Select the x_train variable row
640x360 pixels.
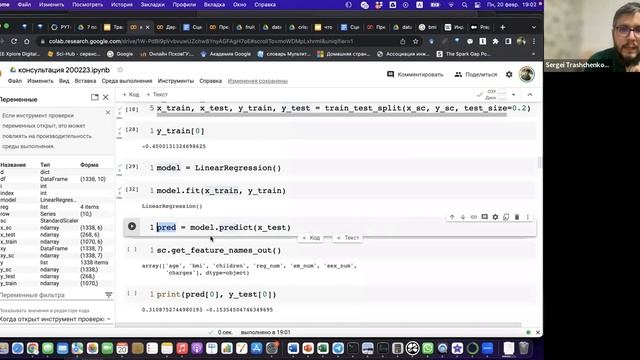click(x=56, y=242)
